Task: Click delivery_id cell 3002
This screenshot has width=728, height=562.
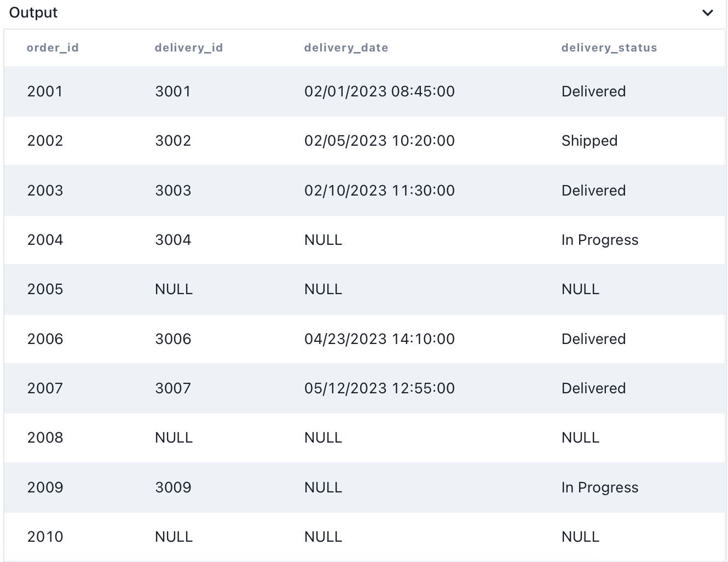Action: coord(173,141)
